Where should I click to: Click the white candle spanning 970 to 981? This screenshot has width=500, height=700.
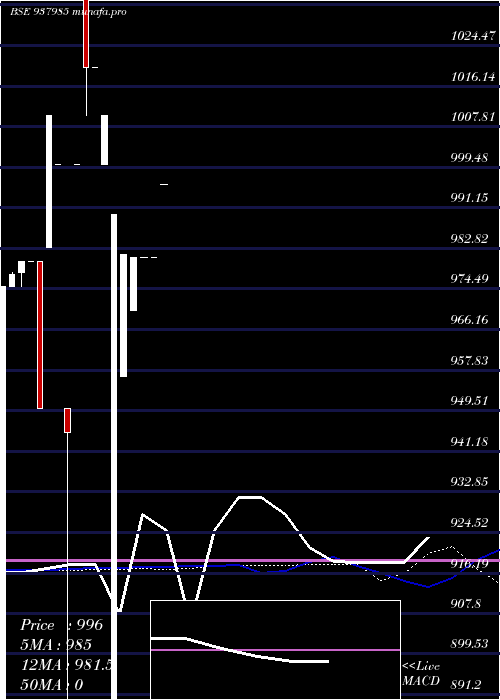133,284
